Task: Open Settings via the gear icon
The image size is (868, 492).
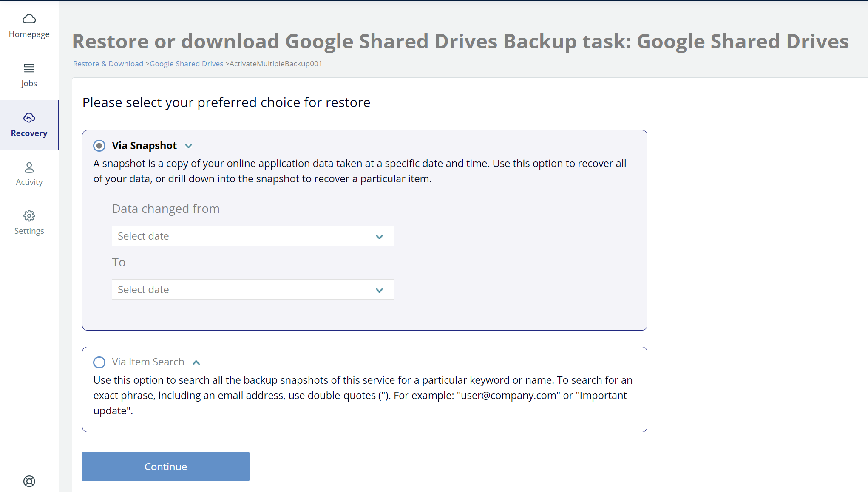Action: point(29,216)
